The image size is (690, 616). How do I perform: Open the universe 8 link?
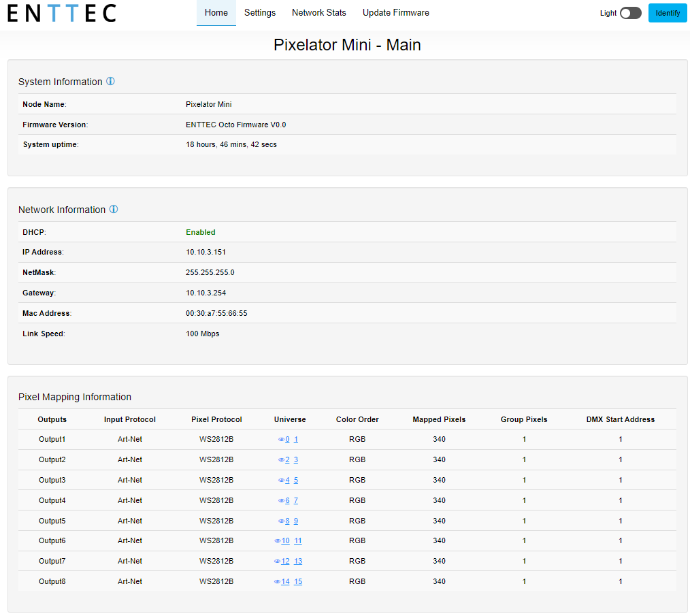tap(287, 521)
